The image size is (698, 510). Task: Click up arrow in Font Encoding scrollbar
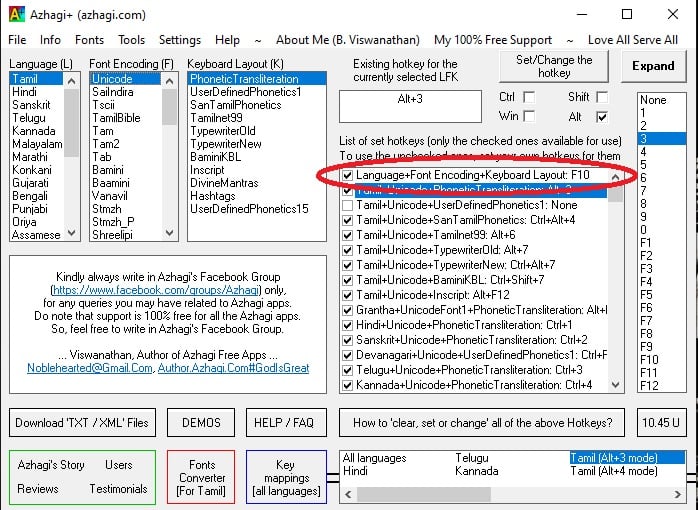(x=169, y=81)
